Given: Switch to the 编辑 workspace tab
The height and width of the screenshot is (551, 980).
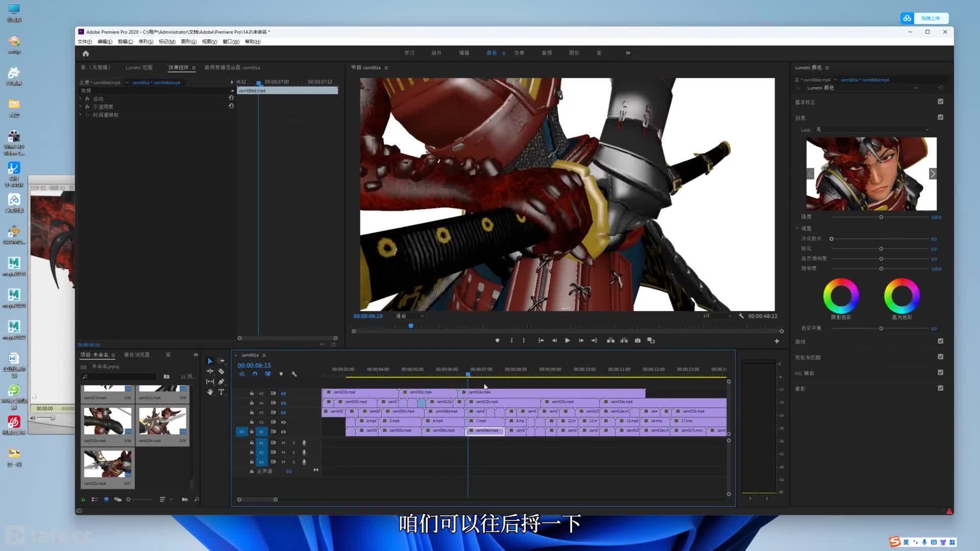Looking at the screenshot, I should (x=464, y=53).
